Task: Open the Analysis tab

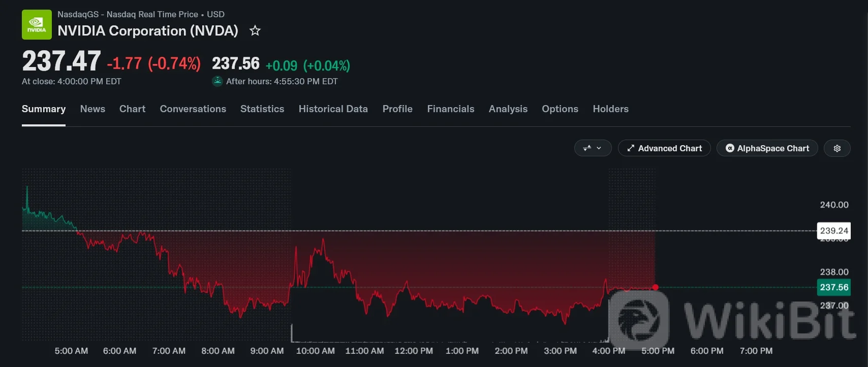Action: coord(508,109)
